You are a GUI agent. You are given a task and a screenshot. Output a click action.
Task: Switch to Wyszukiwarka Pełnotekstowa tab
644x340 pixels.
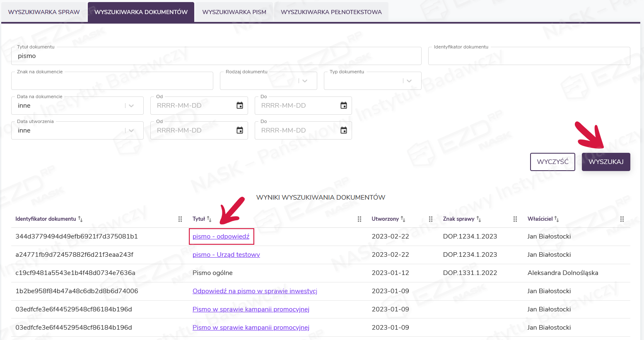pyautogui.click(x=331, y=12)
